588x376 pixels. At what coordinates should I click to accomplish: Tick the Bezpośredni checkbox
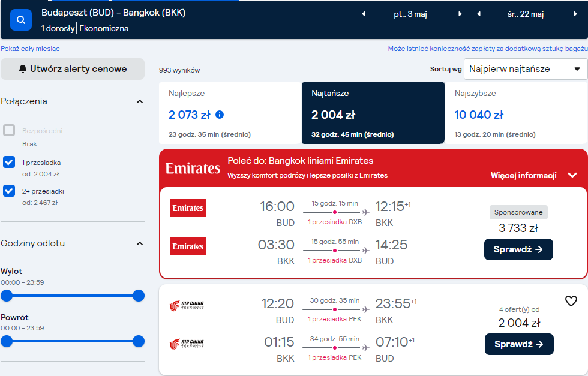pos(9,130)
